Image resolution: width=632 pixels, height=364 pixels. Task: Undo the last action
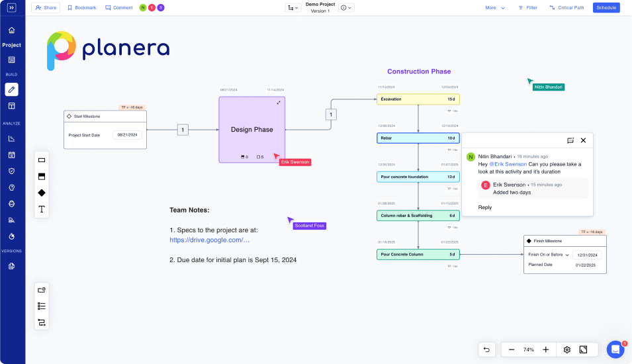click(486, 349)
